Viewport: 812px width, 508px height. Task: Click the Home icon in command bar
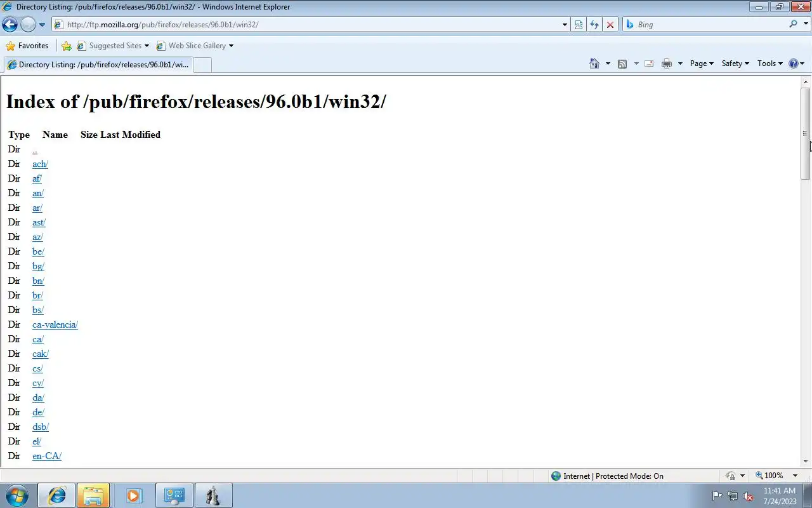tap(594, 63)
